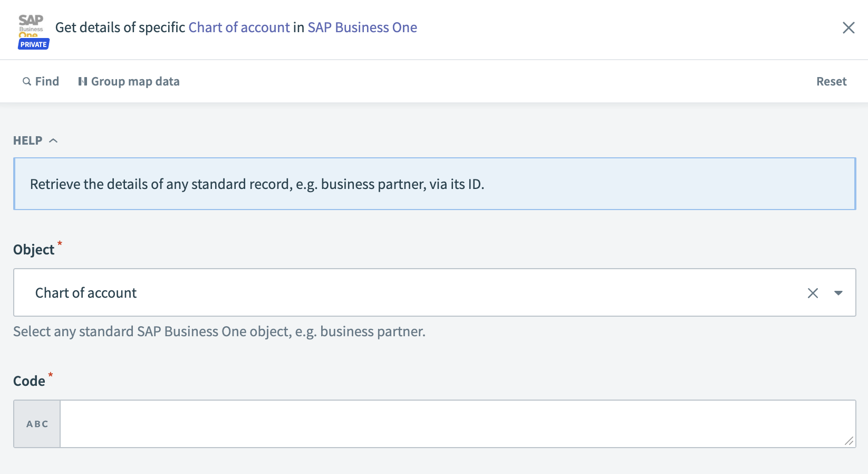The width and height of the screenshot is (868, 474).
Task: Reset the form fields
Action: (831, 81)
